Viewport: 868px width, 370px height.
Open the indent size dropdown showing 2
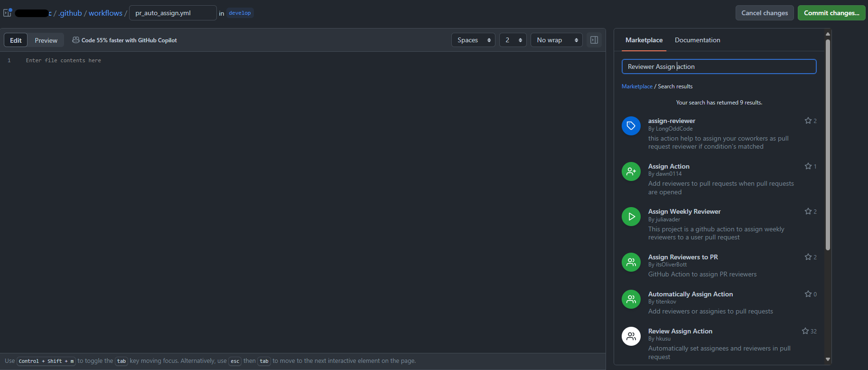click(513, 40)
